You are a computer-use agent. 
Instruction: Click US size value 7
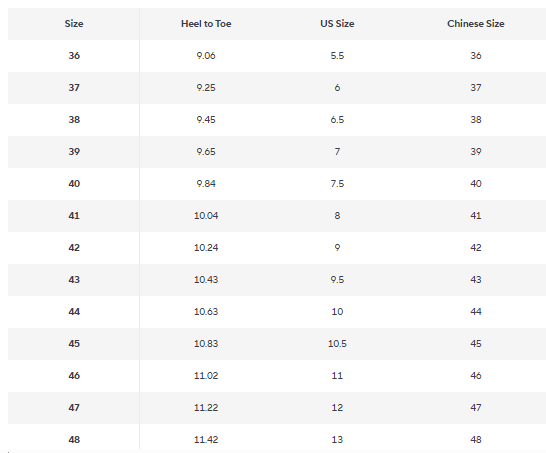pyautogui.click(x=337, y=152)
